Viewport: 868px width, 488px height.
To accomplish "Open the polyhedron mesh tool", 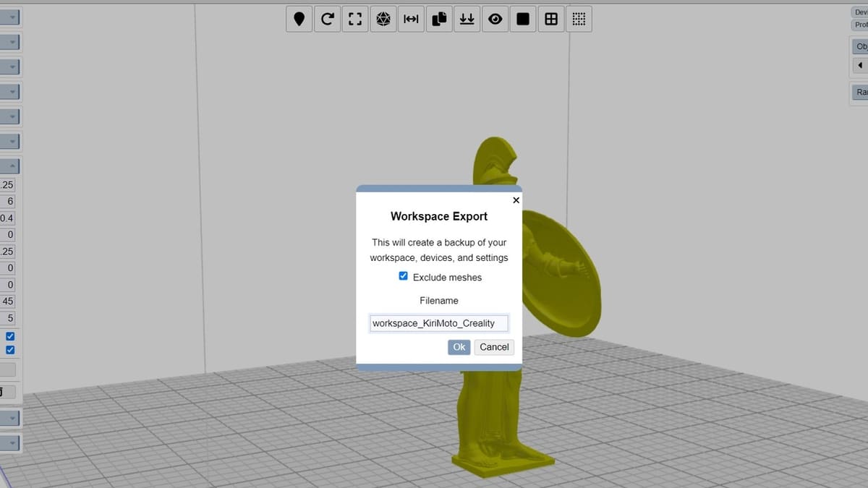I will [x=383, y=20].
